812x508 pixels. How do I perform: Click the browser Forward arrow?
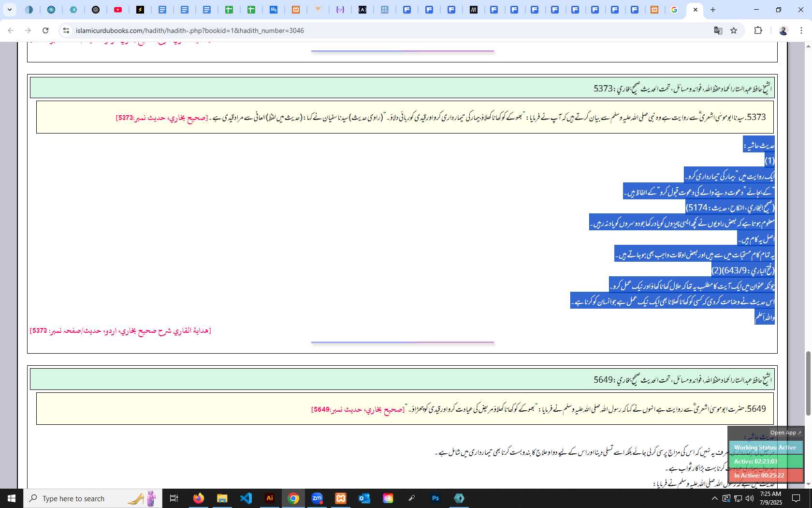coord(28,30)
